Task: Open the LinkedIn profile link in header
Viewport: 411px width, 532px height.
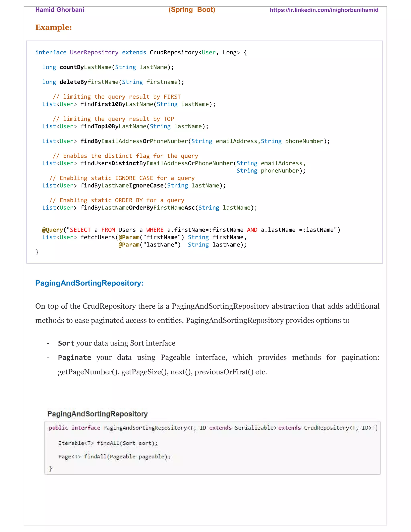Action: coord(324,10)
